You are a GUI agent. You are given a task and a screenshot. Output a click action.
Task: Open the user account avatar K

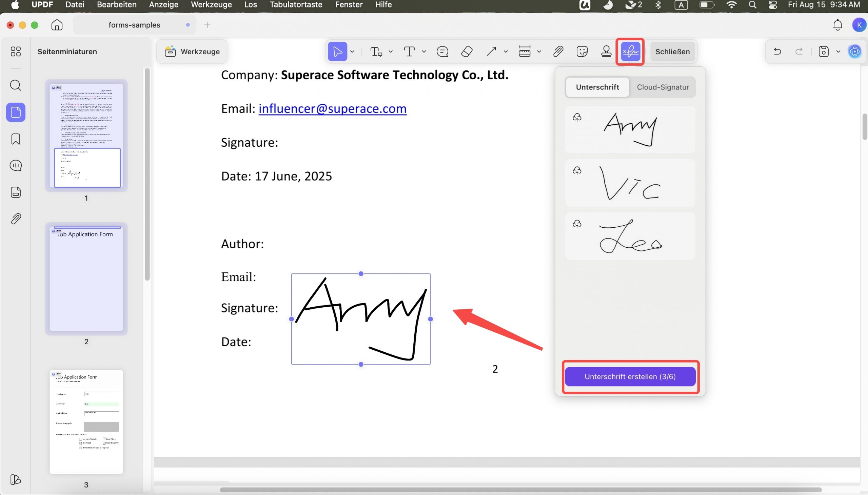click(859, 25)
